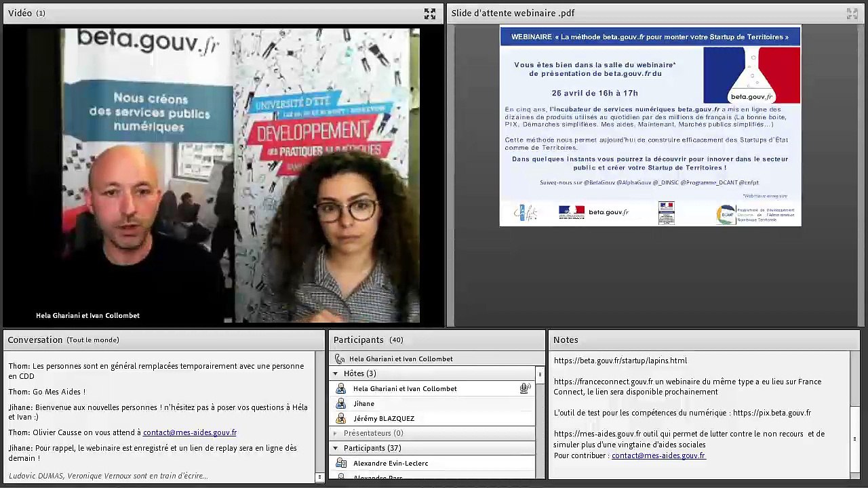This screenshot has width=868, height=488.
Task: Click the https://pix.beta.gouv.fr note text
Action: coord(772,413)
